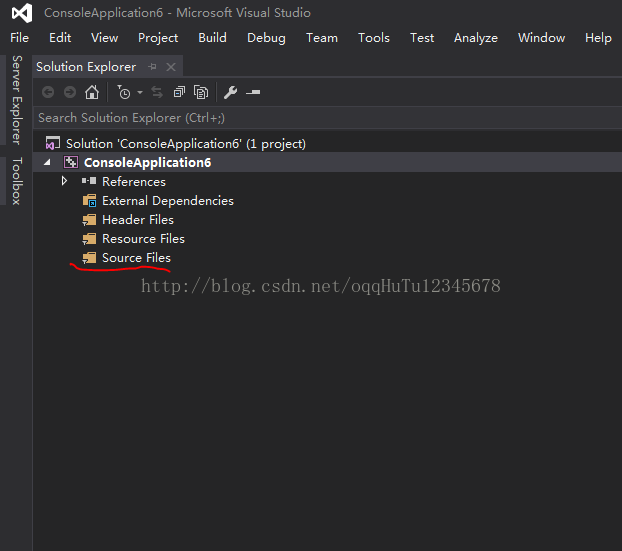Open the Project menu

point(158,38)
